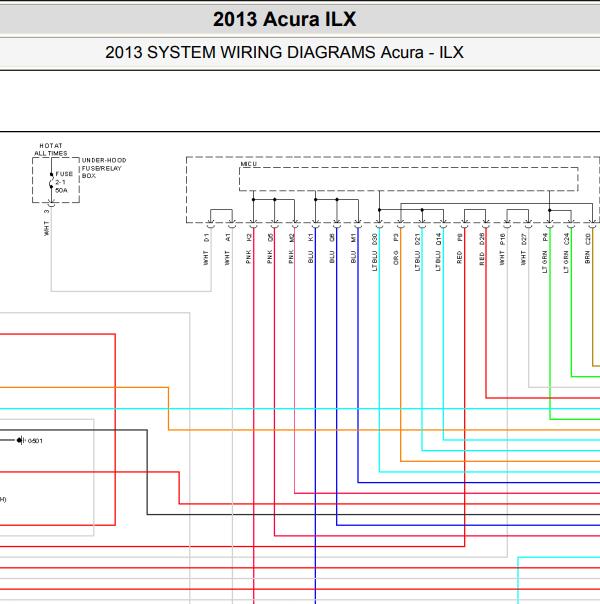Click the 2013 System Wiring Diagrams heading

(x=284, y=52)
